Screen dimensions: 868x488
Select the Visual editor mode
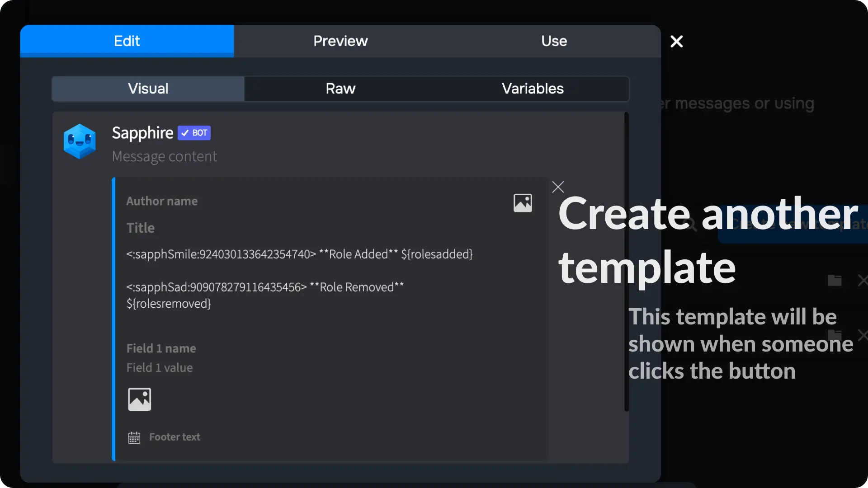(x=148, y=89)
